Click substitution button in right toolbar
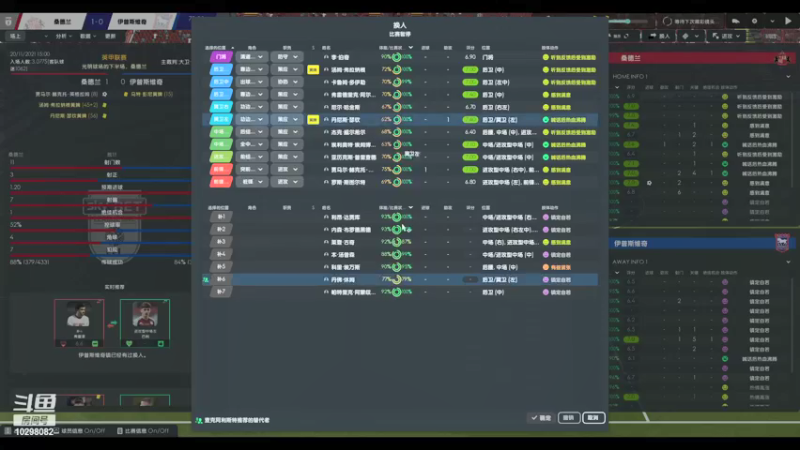800x450 pixels. 659,36
